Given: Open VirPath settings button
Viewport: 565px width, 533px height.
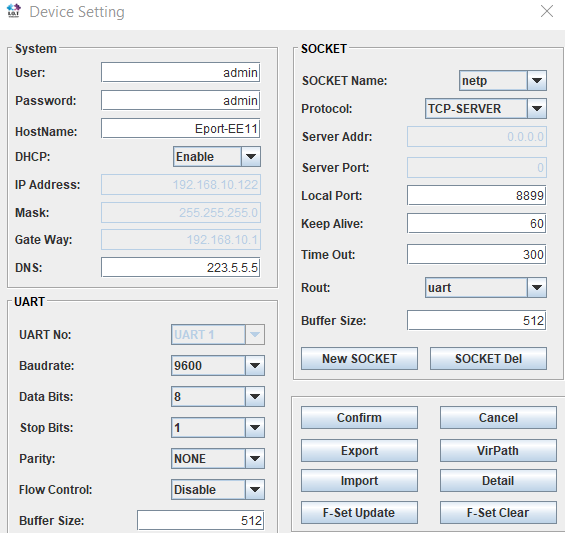Looking at the screenshot, I should 498,450.
